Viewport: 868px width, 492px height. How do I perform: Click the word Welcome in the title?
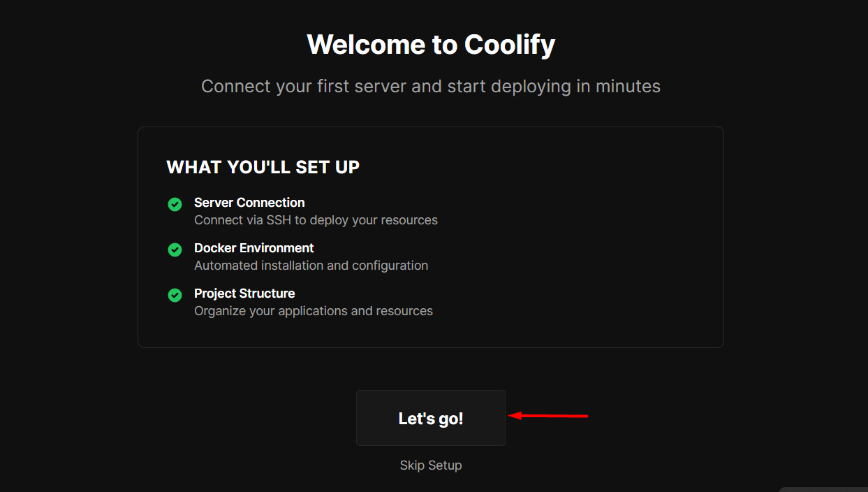click(x=365, y=45)
